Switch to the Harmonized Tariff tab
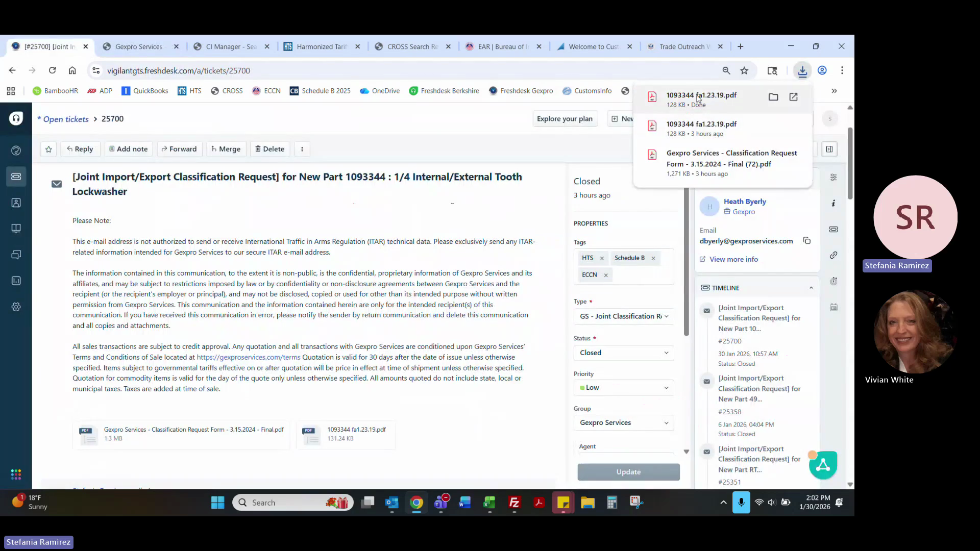Screen dimensions: 980x551 [321, 46]
